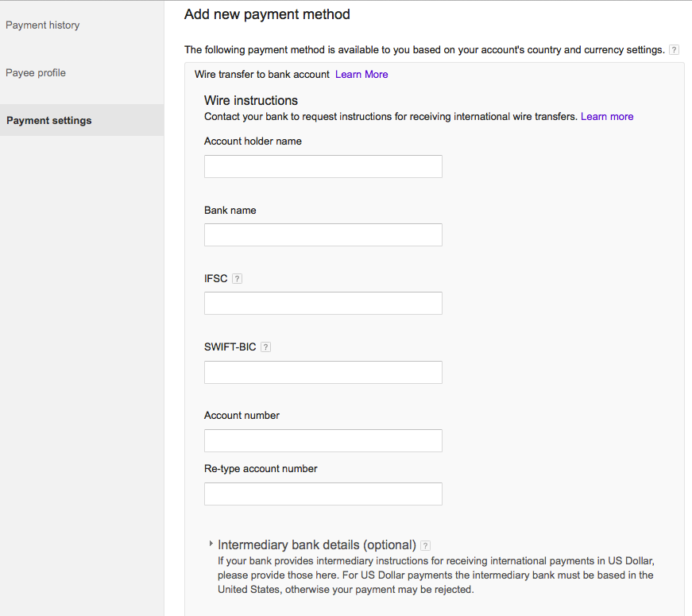Open help icon next to Intermediary bank details
The width and height of the screenshot is (692, 616).
coord(425,545)
